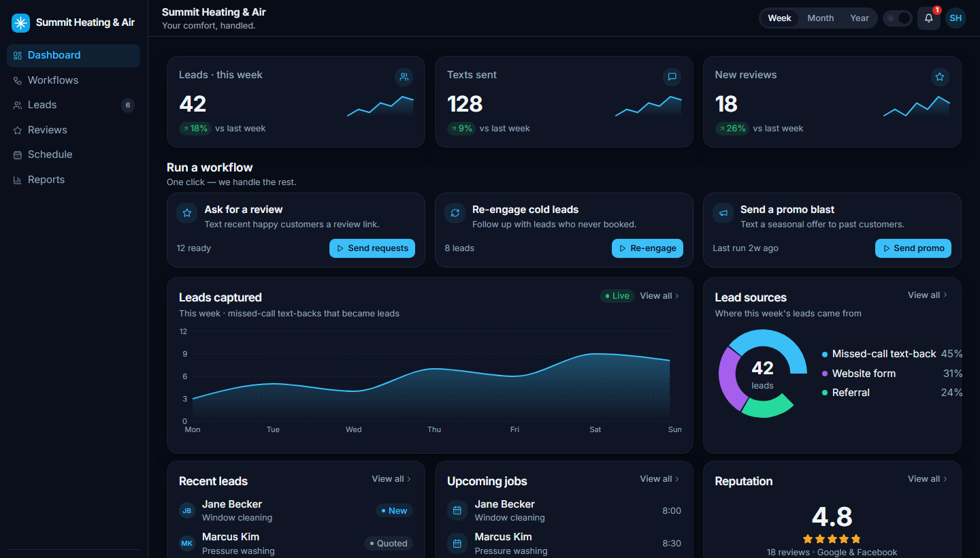This screenshot has height=558, width=980.
Task: Click the Re-engage button
Action: point(647,248)
